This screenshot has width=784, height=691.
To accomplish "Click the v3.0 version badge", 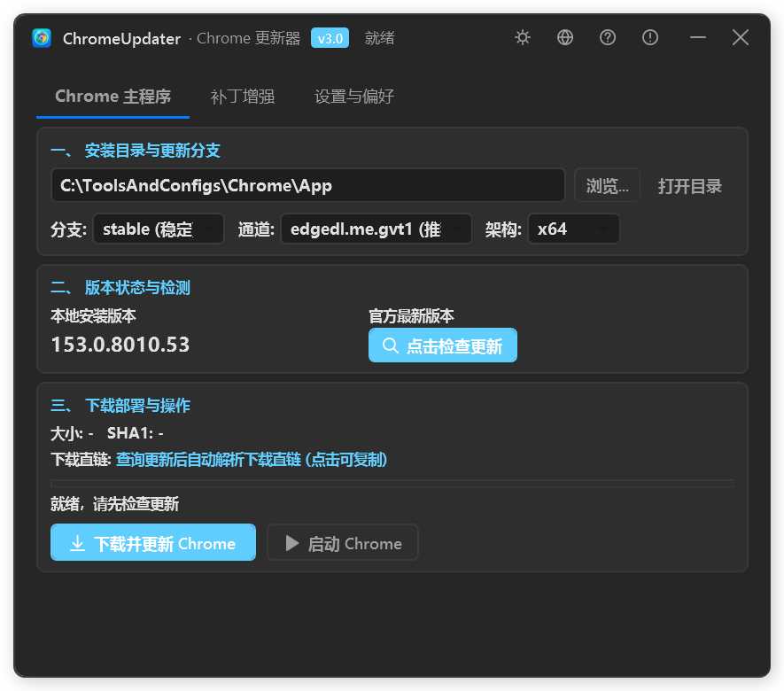I will (330, 38).
